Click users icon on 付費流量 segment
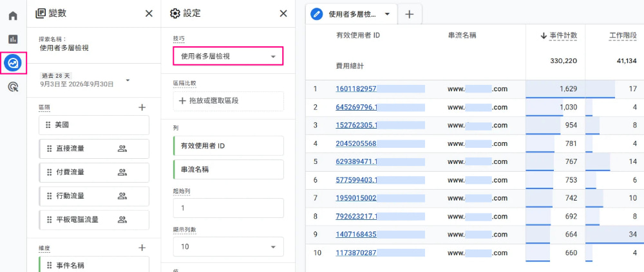644x272 pixels. tap(122, 173)
